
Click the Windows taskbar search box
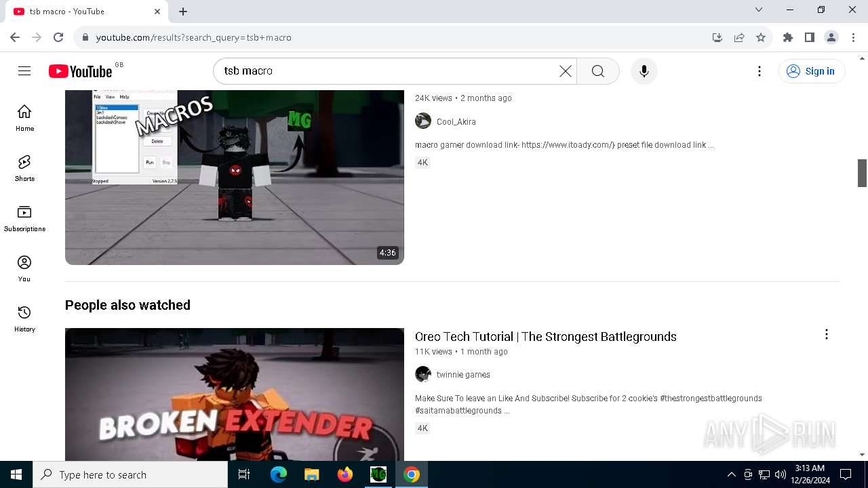(130, 474)
